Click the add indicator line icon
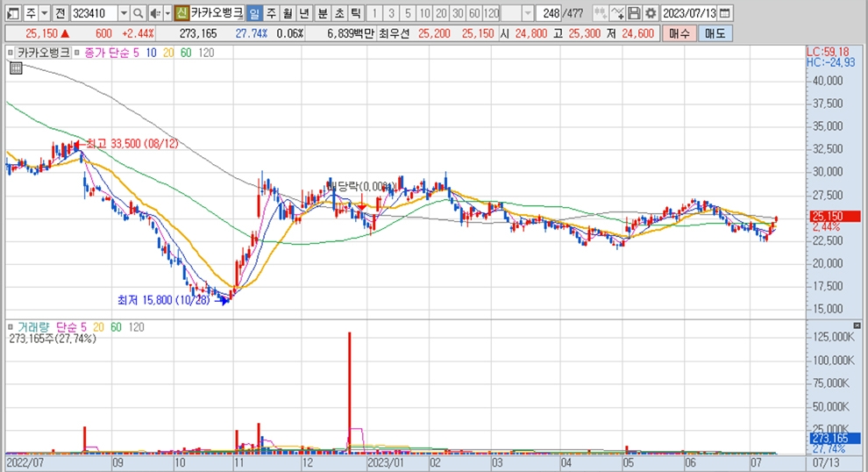This screenshot has height=472, width=868. point(616,13)
